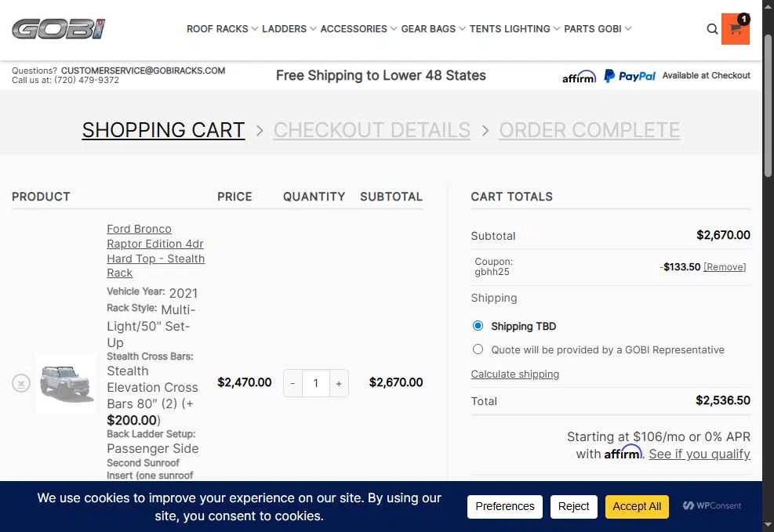The width and height of the screenshot is (774, 532).
Task: Click the Subtotal $2,670.00 in Cart Totals
Action: [x=723, y=235]
